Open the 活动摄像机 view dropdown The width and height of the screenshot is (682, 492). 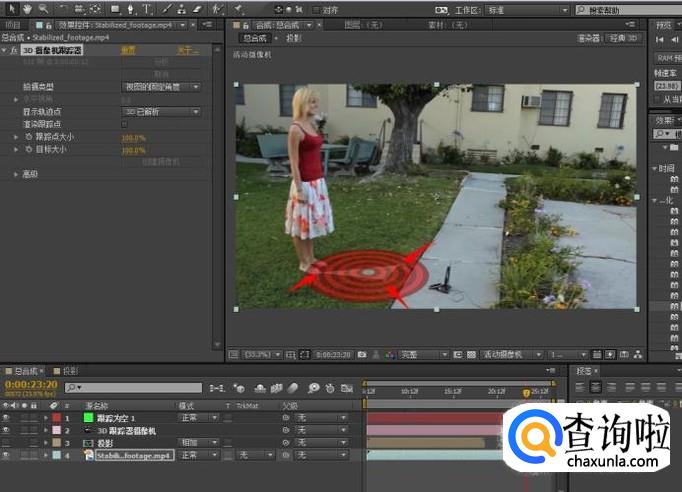(510, 354)
